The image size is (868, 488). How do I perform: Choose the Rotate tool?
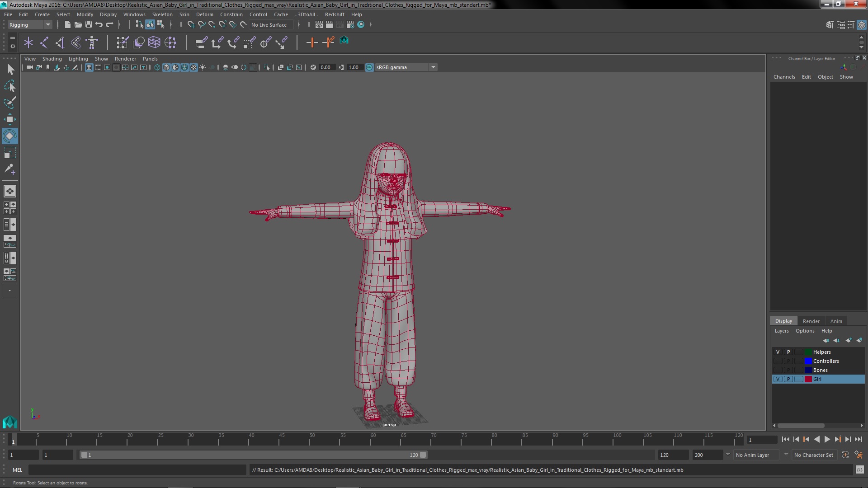click(10, 136)
